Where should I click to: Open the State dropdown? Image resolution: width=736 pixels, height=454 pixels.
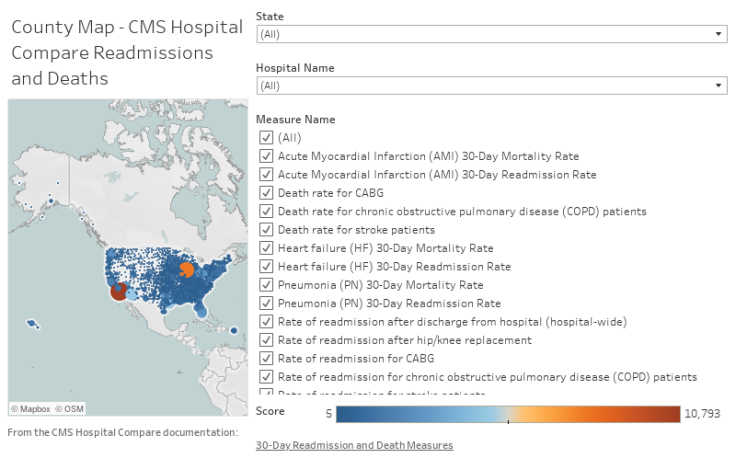(x=491, y=34)
